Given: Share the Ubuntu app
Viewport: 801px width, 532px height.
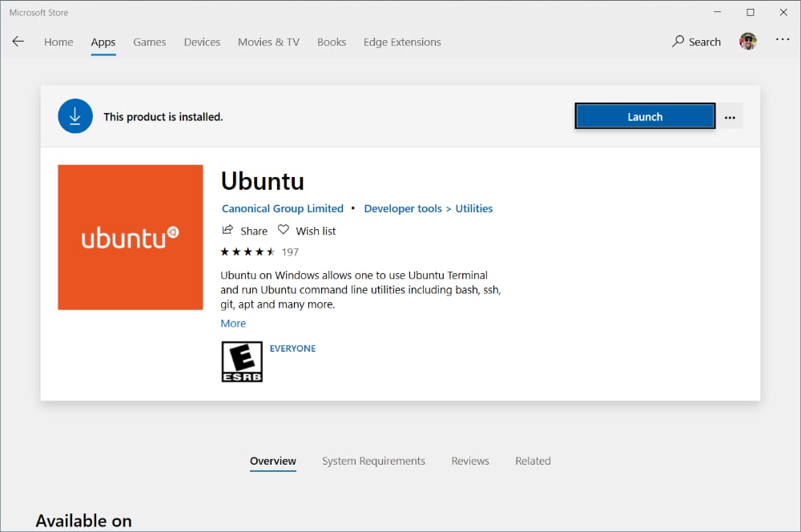Looking at the screenshot, I should point(244,230).
